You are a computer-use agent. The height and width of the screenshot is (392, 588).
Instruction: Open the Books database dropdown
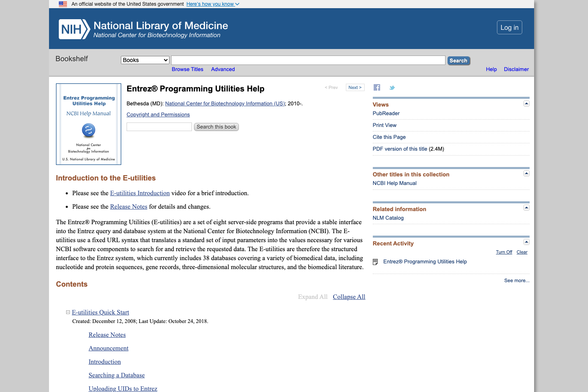(x=145, y=60)
